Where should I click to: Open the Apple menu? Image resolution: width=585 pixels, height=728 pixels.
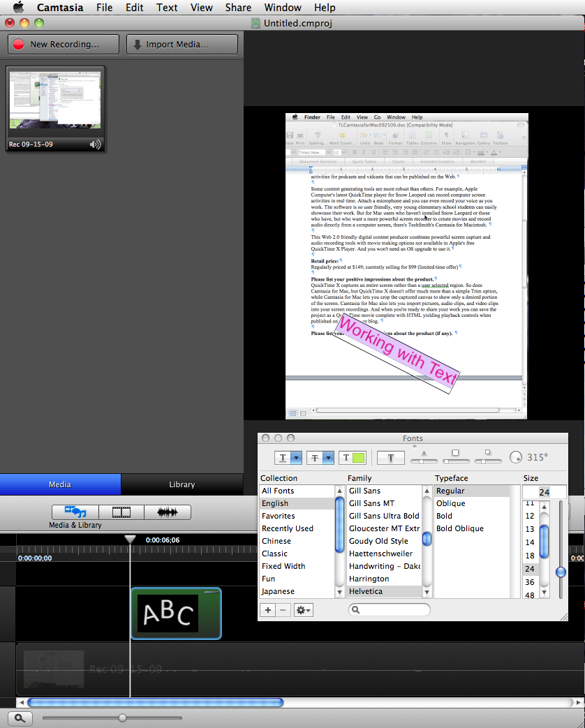tap(18, 8)
